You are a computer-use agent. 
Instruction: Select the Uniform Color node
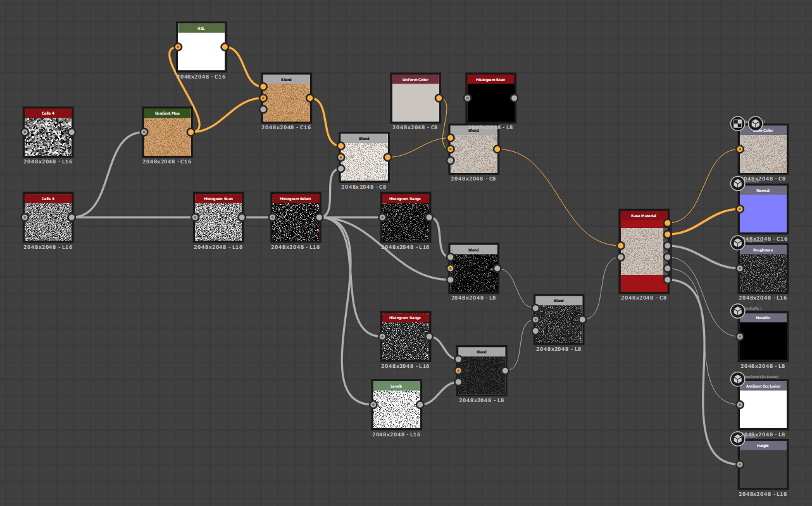416,98
